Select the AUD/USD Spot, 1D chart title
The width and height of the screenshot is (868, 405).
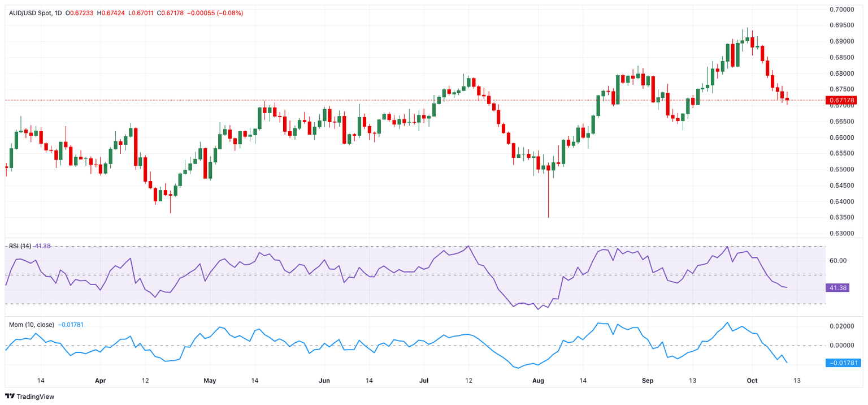[x=35, y=13]
